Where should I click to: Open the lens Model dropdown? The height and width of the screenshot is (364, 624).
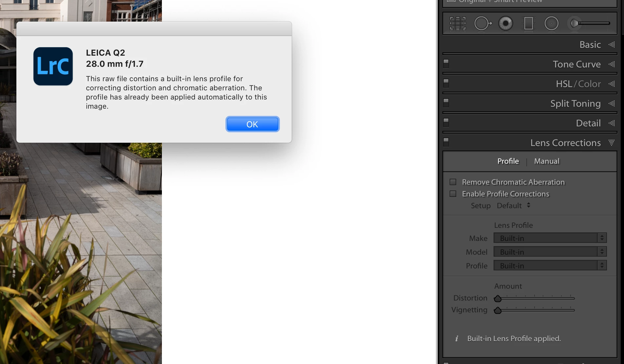pyautogui.click(x=550, y=252)
